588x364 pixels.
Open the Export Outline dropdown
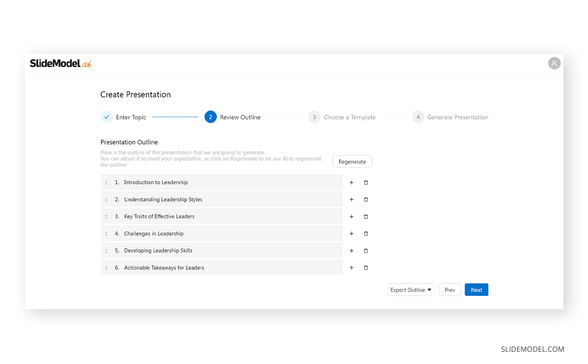coord(411,290)
